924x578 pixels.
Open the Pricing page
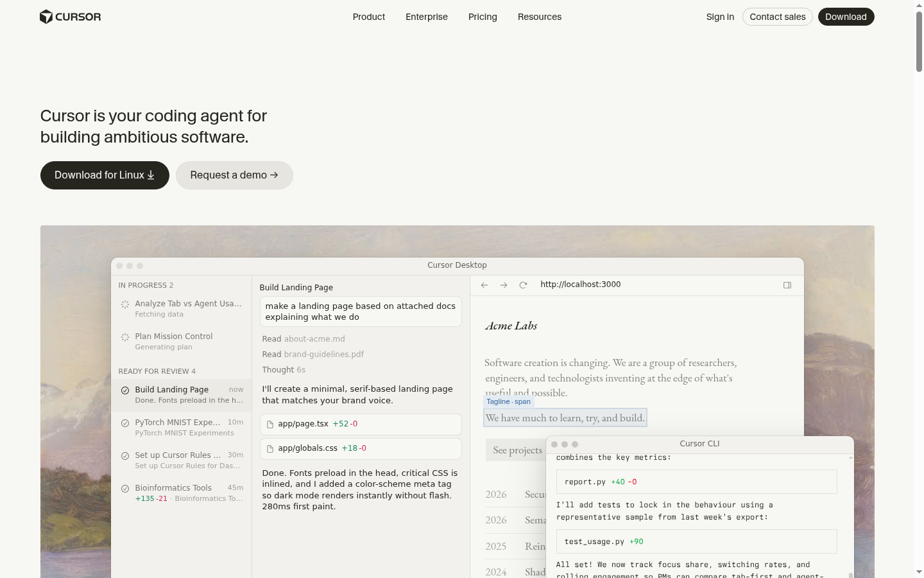pyautogui.click(x=483, y=17)
